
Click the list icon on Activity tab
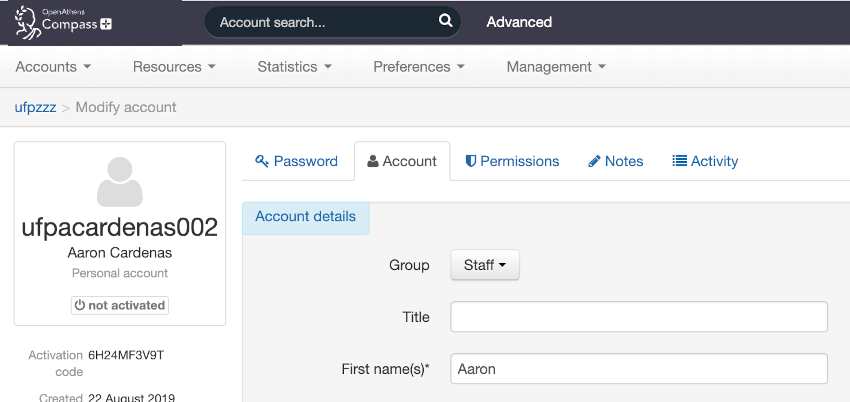coord(680,161)
